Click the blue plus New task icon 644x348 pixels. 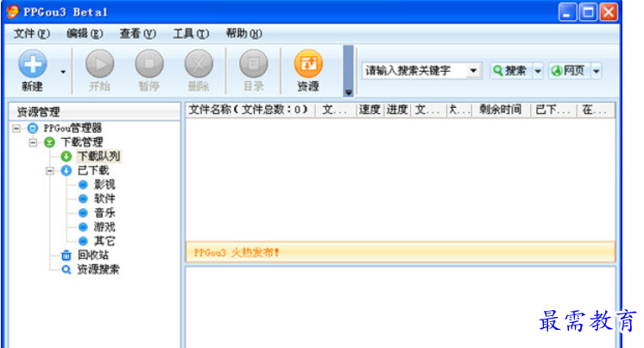(x=33, y=64)
